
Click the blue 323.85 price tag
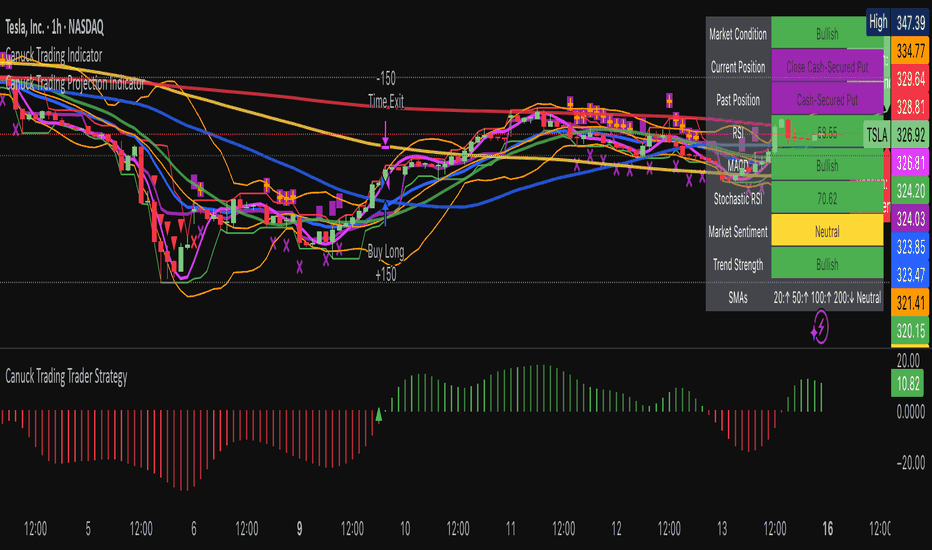(911, 247)
